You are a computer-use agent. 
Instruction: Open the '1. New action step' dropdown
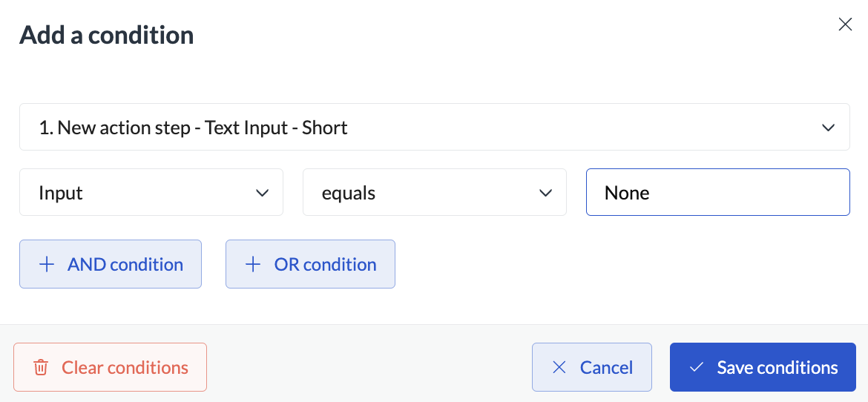click(434, 128)
